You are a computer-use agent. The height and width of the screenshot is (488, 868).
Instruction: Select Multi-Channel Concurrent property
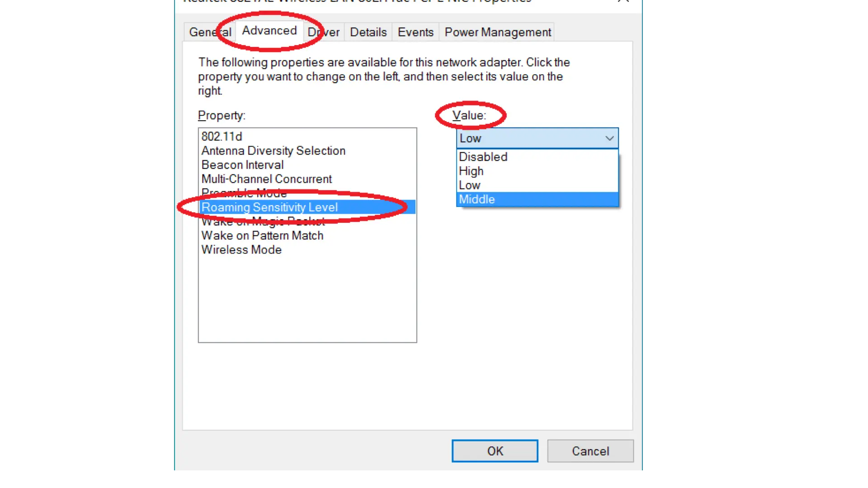pyautogui.click(x=266, y=179)
